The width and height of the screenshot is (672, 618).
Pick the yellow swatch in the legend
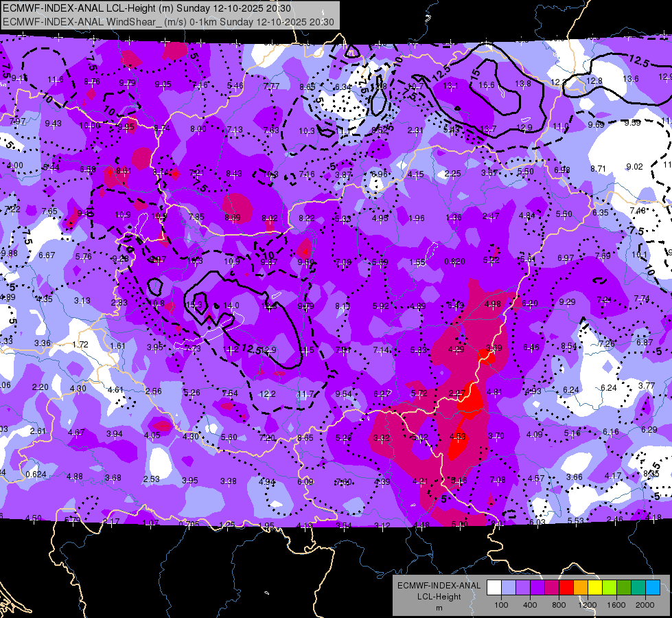pos(595,588)
